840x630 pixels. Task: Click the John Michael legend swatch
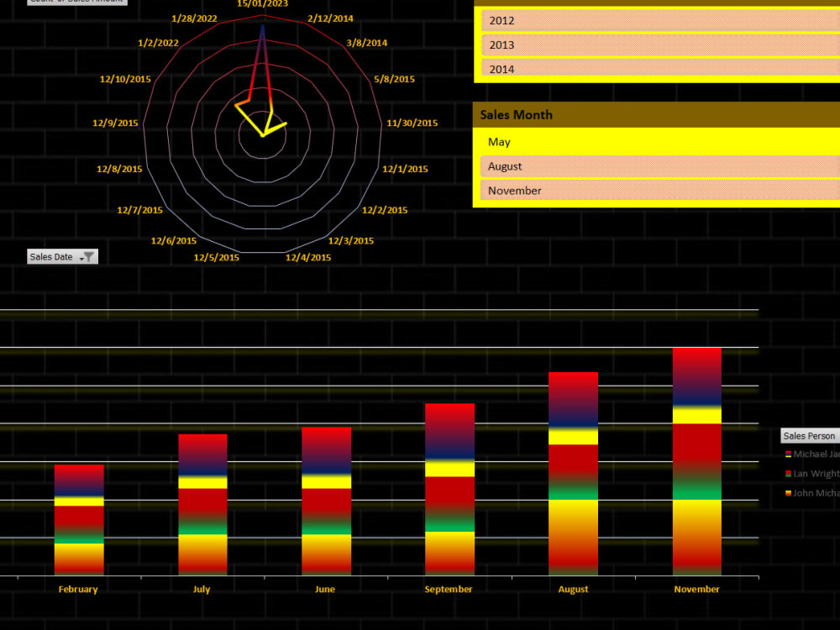click(788, 493)
